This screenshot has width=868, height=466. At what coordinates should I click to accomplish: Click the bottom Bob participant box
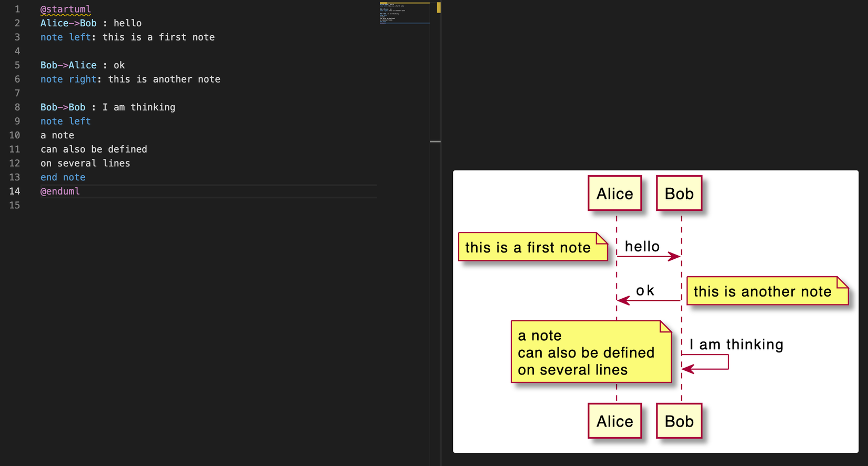click(x=679, y=421)
